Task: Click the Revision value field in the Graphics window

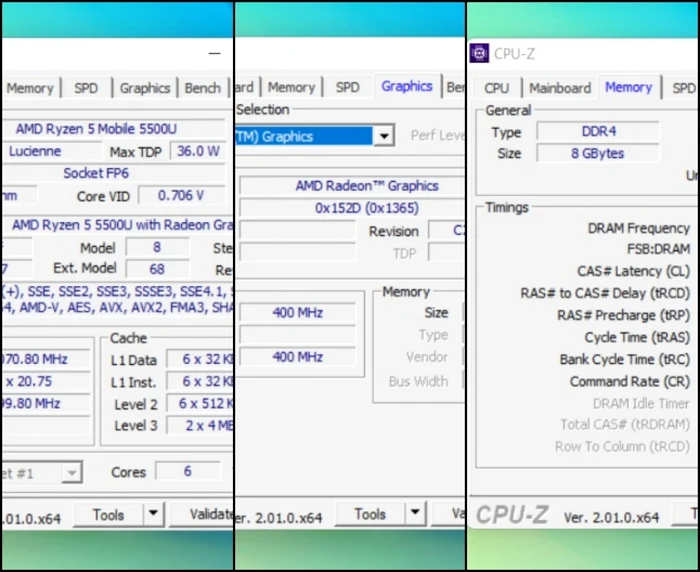Action: coord(446,230)
